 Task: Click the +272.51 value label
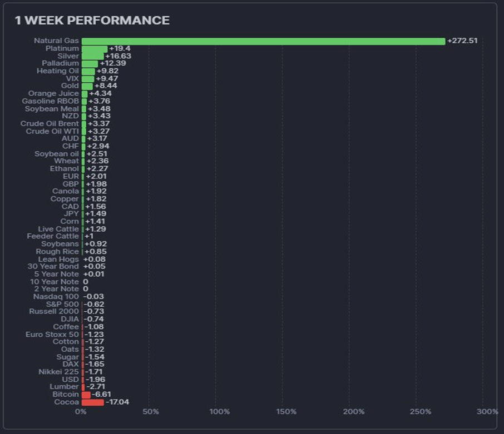tap(462, 41)
